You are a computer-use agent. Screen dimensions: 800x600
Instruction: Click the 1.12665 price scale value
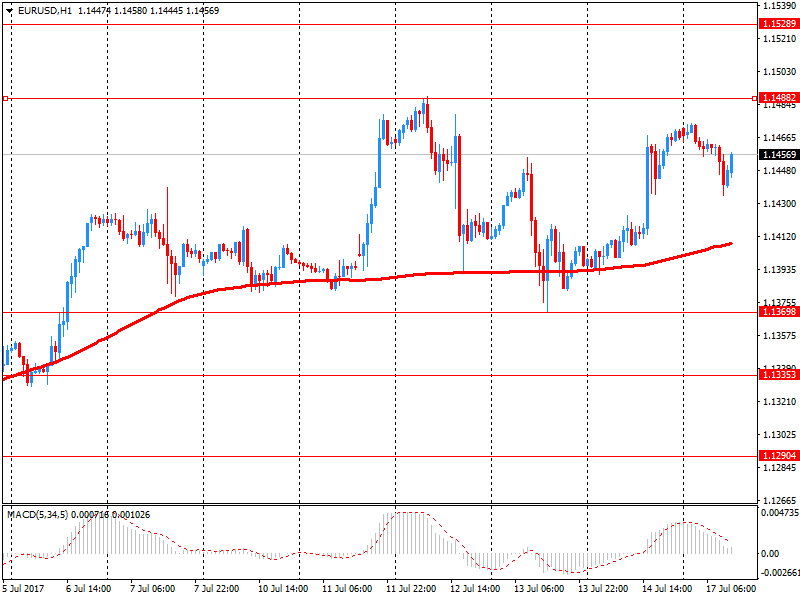[780, 501]
